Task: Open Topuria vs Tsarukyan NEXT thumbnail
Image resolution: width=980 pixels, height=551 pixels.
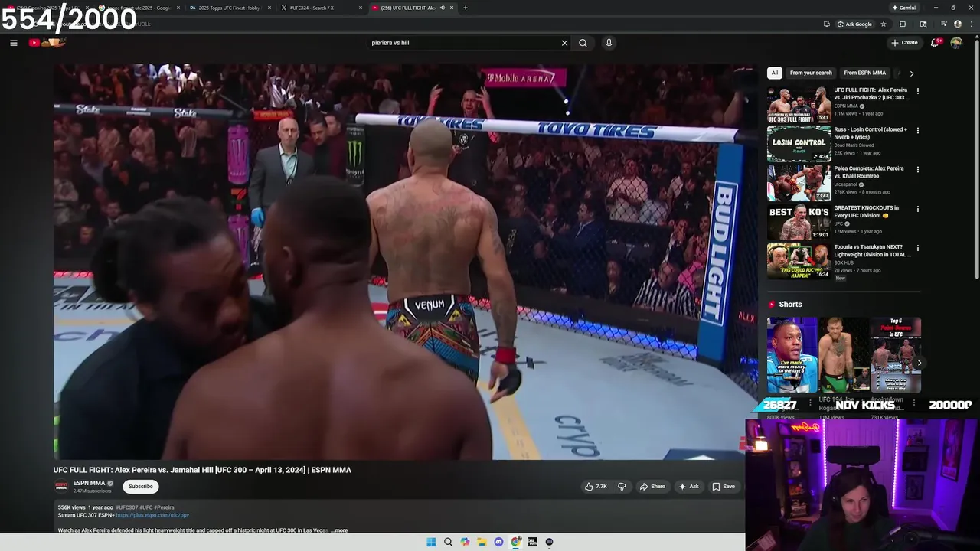Action: pyautogui.click(x=799, y=262)
